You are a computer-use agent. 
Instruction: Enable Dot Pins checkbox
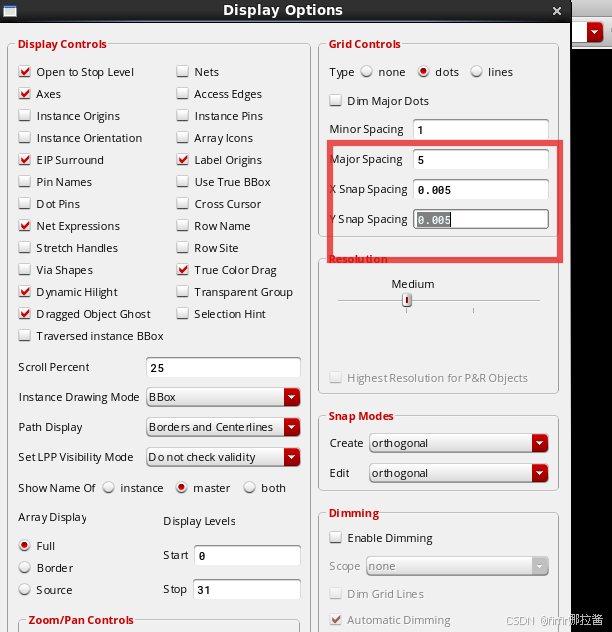point(25,204)
